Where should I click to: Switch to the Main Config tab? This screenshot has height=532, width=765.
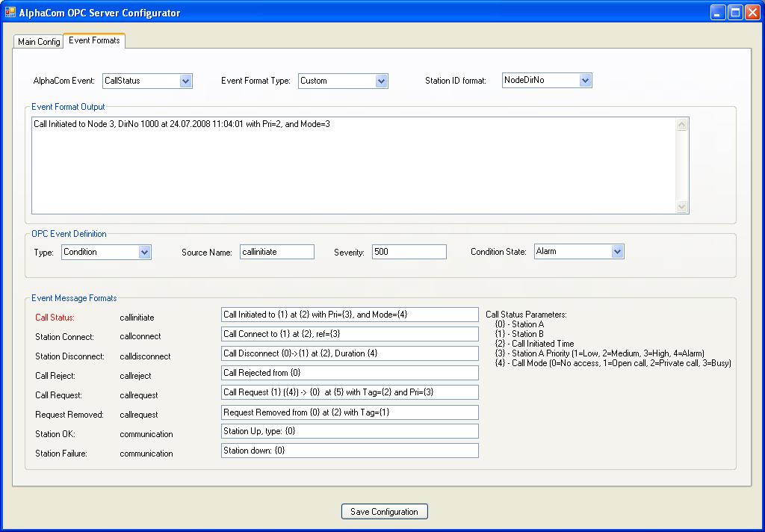[x=39, y=42]
